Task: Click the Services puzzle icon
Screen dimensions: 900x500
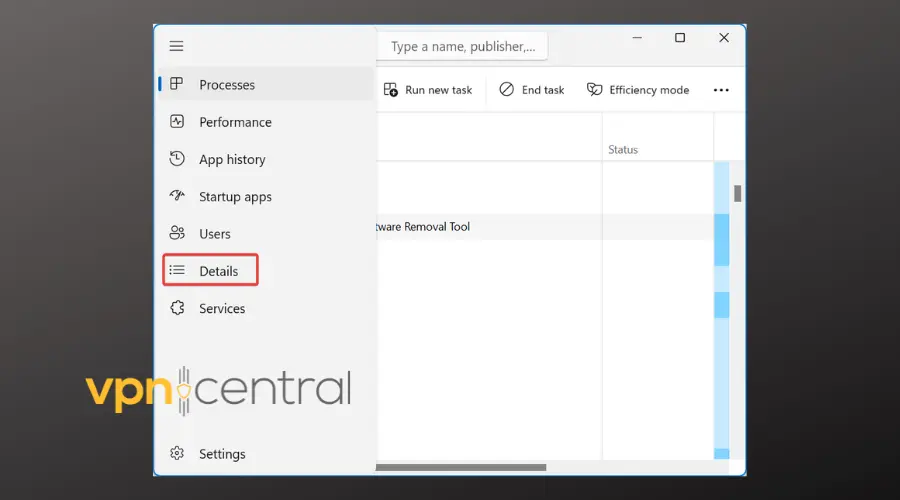Action: point(177,308)
